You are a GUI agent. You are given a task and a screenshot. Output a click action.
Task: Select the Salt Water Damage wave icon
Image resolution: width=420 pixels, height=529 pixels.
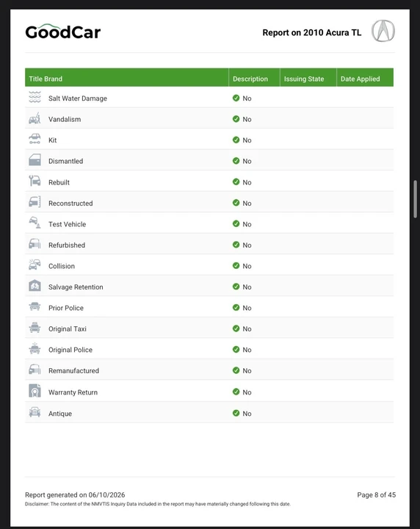point(35,97)
